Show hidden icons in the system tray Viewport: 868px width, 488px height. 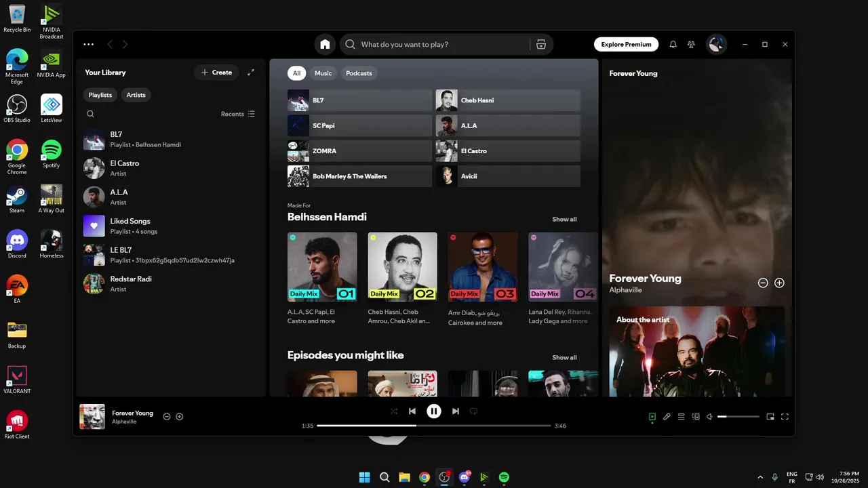pos(759,477)
